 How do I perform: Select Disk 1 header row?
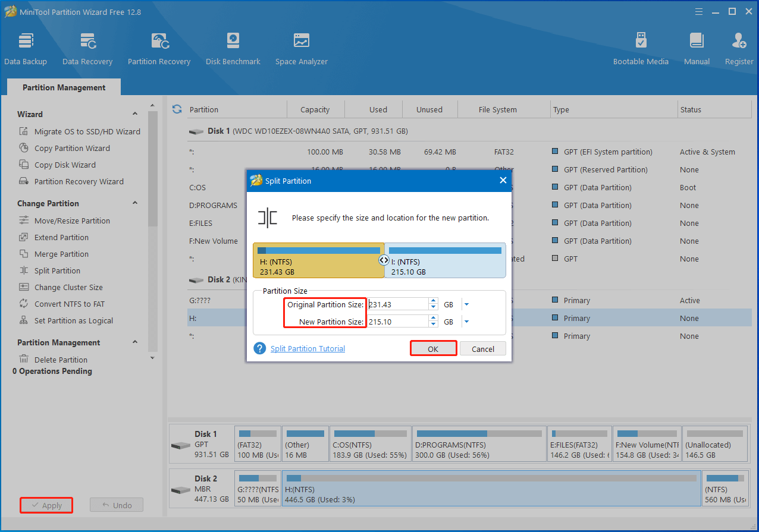click(470, 131)
